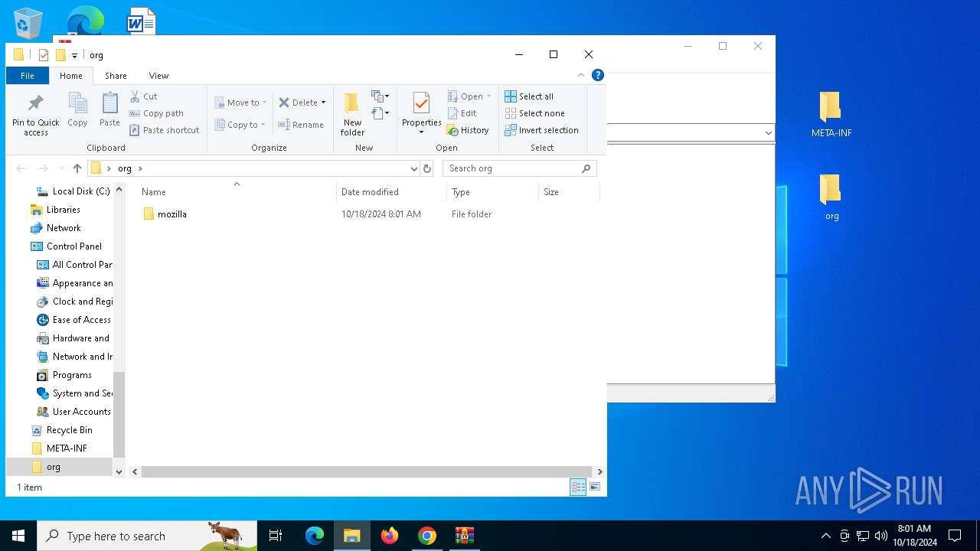The image size is (980, 551).
Task: Create a New folder
Action: [x=352, y=115]
